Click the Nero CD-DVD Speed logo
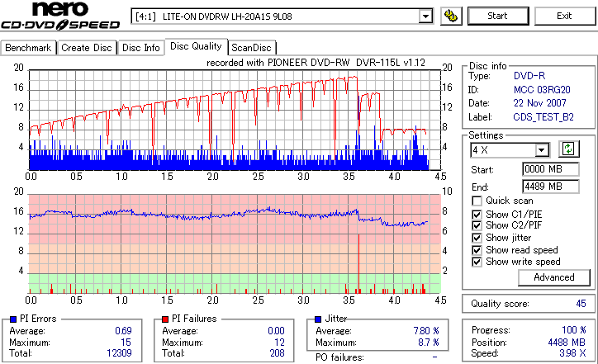Viewport: 598px width, 364px height. coord(60,16)
